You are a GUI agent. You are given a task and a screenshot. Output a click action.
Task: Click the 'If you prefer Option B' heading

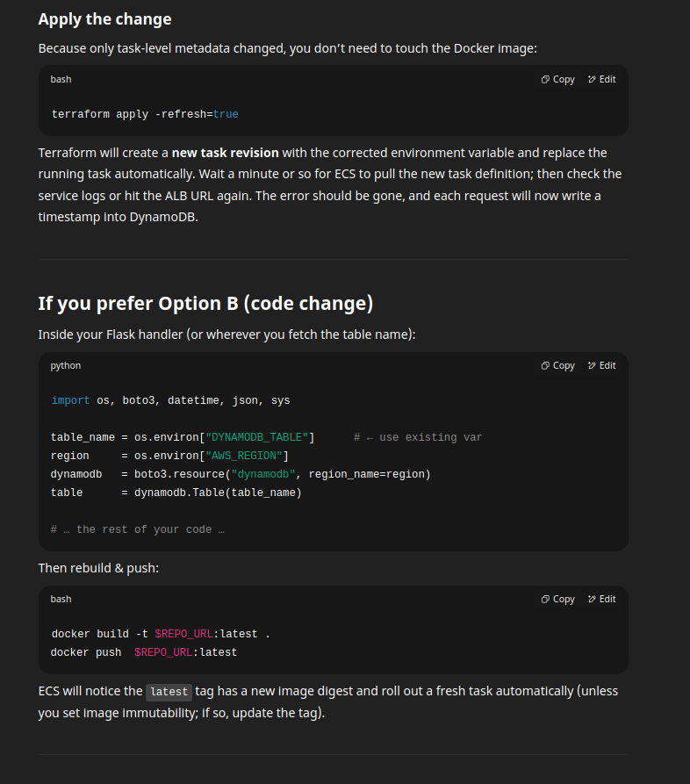point(205,304)
